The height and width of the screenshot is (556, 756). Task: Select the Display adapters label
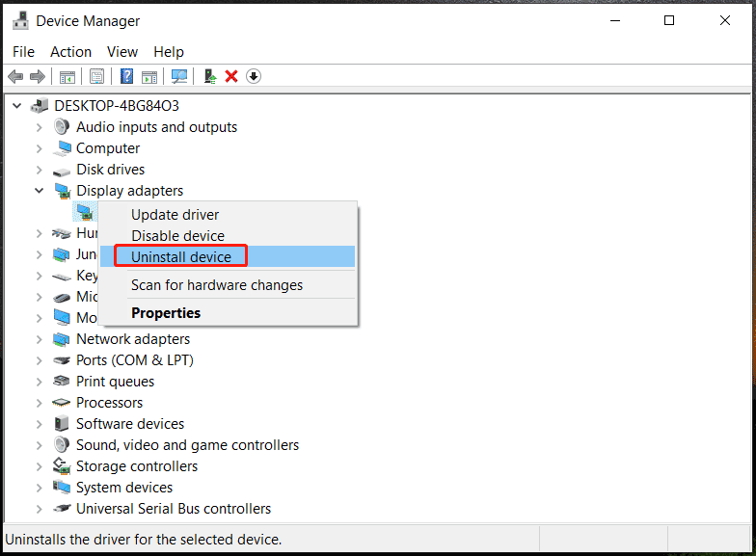click(129, 191)
